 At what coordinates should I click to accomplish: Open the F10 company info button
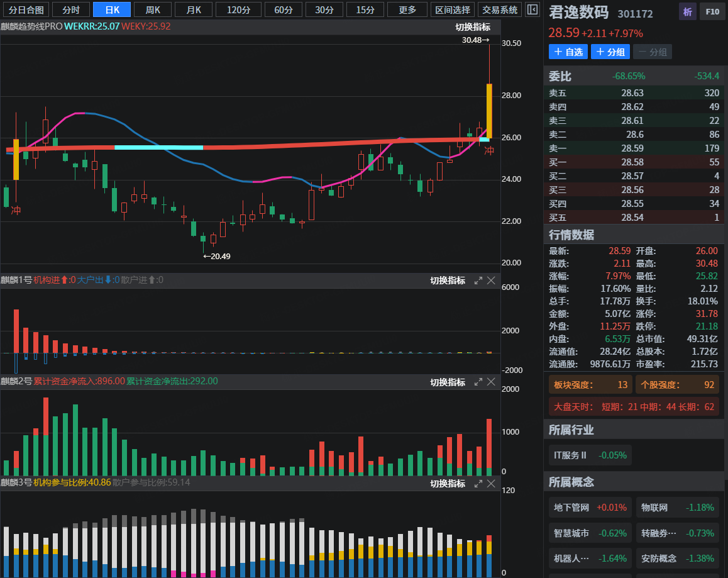pos(711,11)
